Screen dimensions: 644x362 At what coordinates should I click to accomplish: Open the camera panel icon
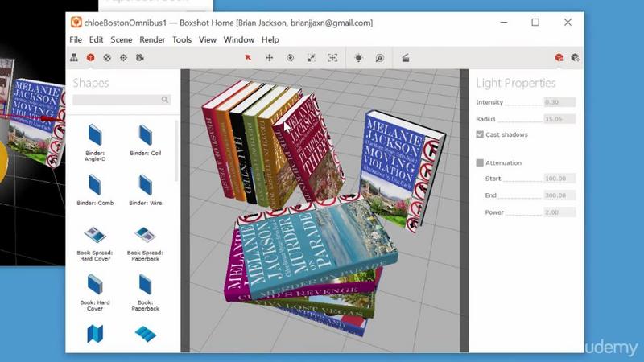(x=139, y=57)
